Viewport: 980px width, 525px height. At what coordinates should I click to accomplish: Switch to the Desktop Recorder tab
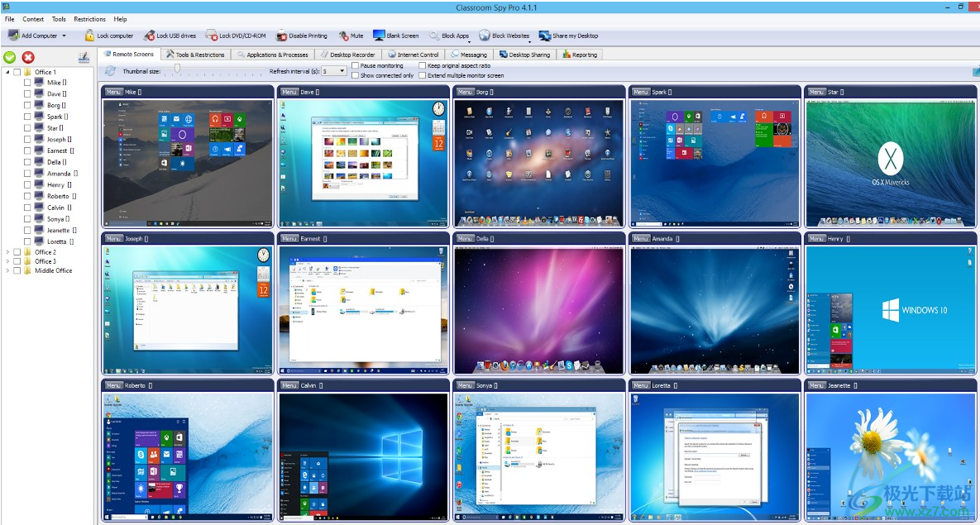click(x=348, y=55)
